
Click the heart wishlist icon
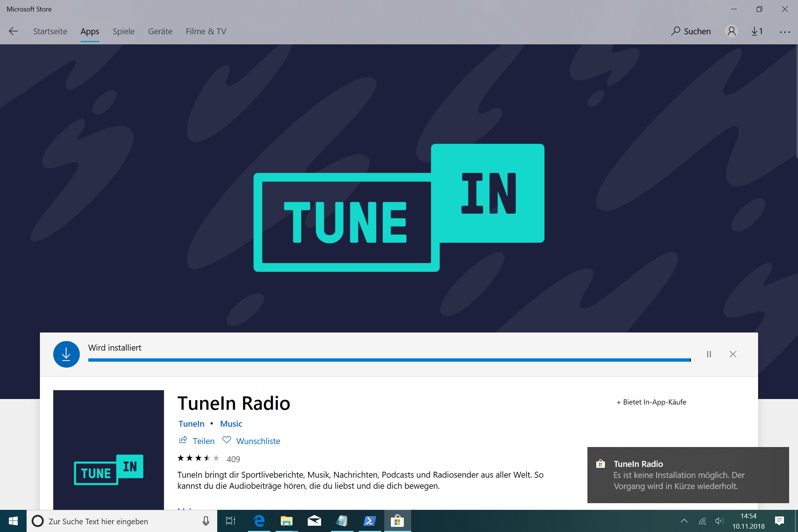coord(227,440)
